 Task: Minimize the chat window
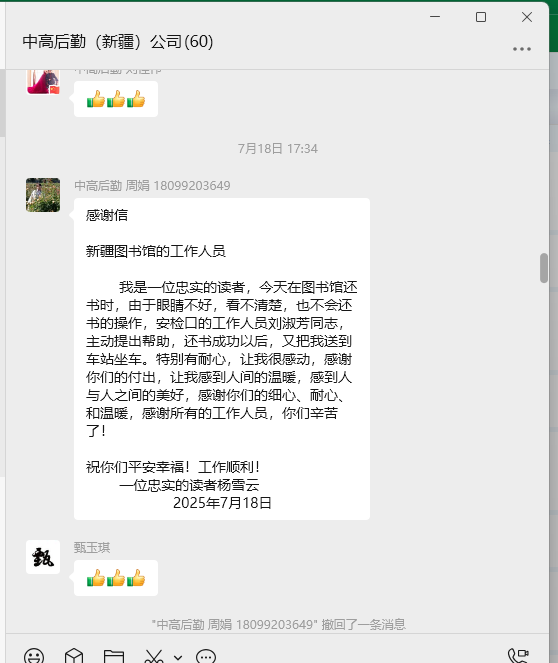coord(435,17)
